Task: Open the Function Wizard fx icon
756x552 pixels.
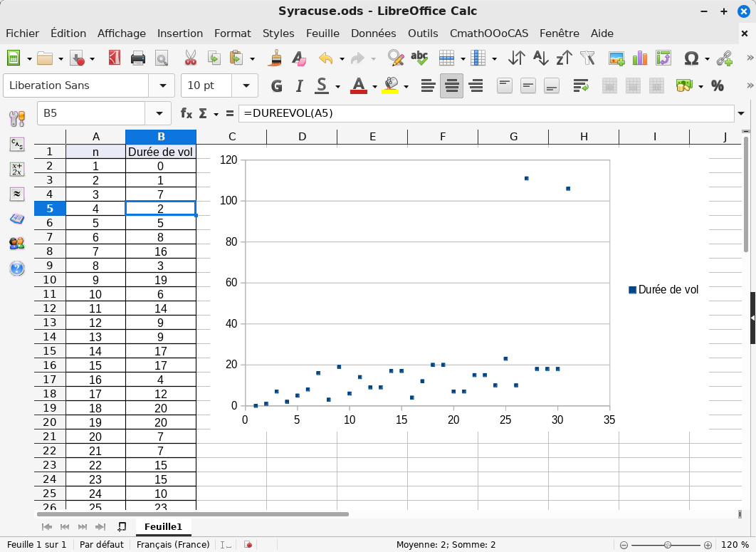Action: [x=187, y=113]
